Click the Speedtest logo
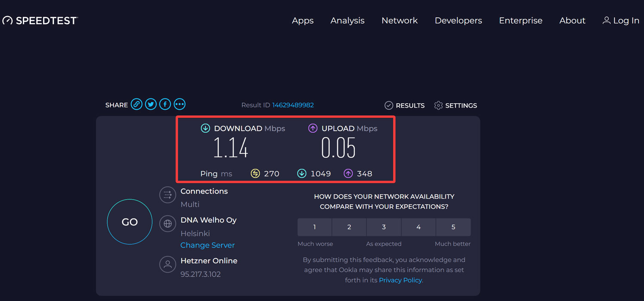Screen dimensions: 644x301 [40, 20]
